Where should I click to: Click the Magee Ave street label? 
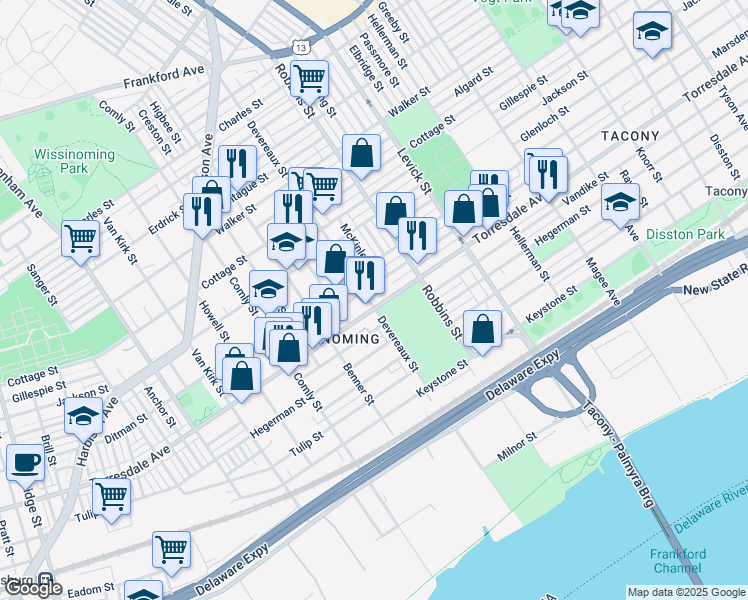(603, 281)
